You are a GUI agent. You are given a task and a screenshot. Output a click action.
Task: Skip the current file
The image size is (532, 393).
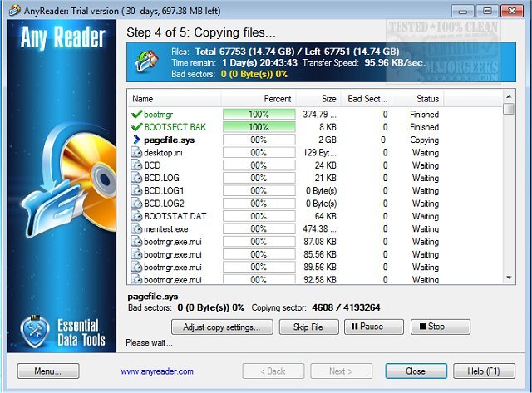click(308, 327)
